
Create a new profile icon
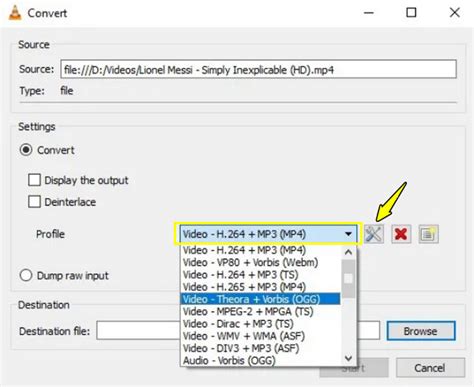428,234
